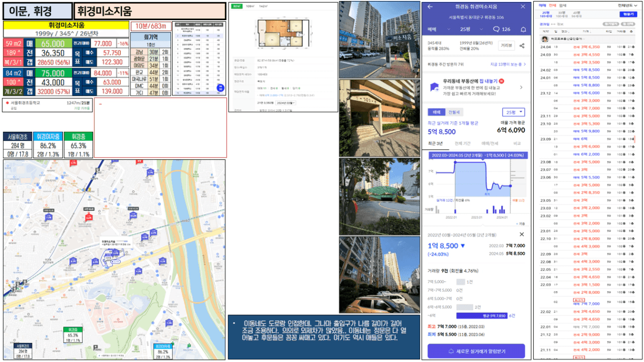The image size is (644, 362).
Task: Select the 매매 tab in the transaction list
Action: (542, 5)
